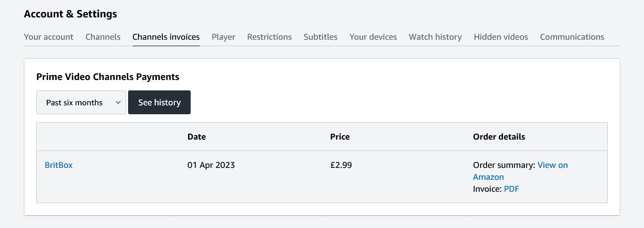Select the Channels invoices tab
The height and width of the screenshot is (228, 644).
coord(166,37)
